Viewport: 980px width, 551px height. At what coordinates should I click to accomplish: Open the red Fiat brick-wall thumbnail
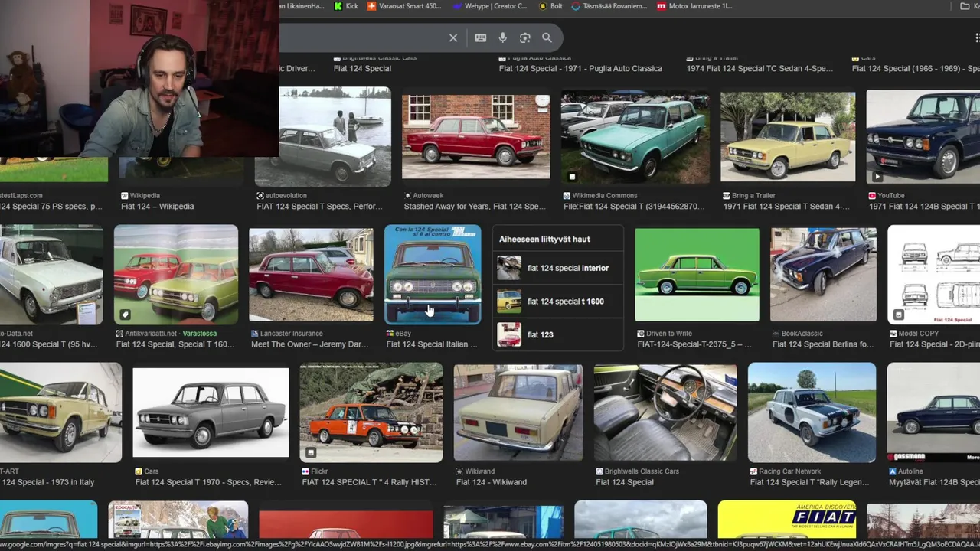pos(476,137)
